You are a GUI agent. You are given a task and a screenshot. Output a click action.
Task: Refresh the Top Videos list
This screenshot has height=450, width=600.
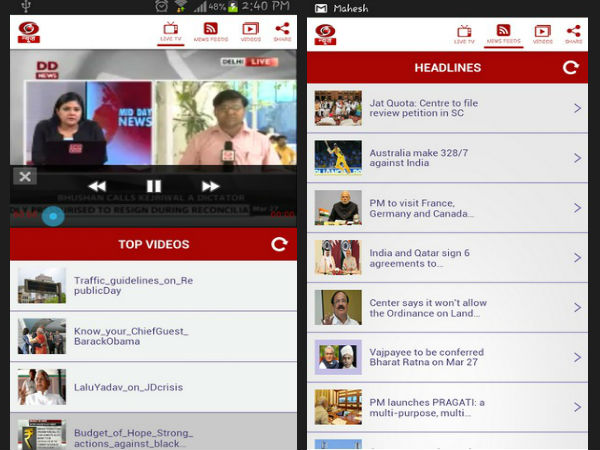coord(279,245)
